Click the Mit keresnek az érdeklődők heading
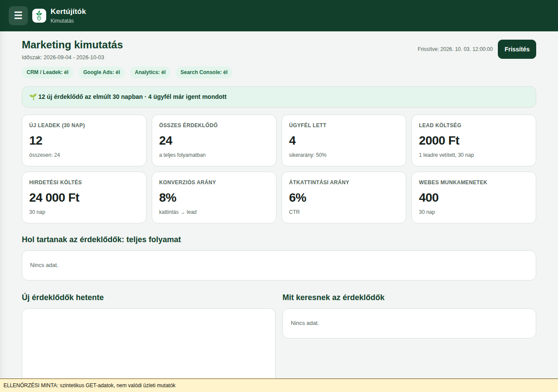This screenshot has height=392, width=558. tap(333, 297)
